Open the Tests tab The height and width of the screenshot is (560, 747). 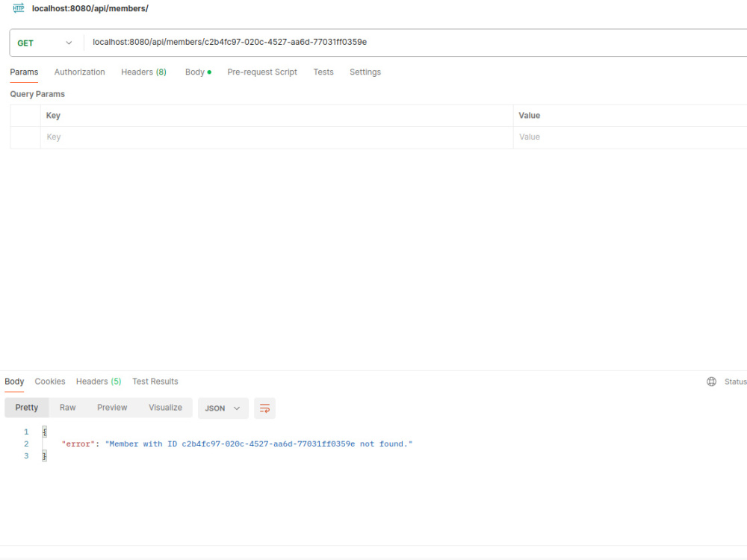pyautogui.click(x=323, y=72)
